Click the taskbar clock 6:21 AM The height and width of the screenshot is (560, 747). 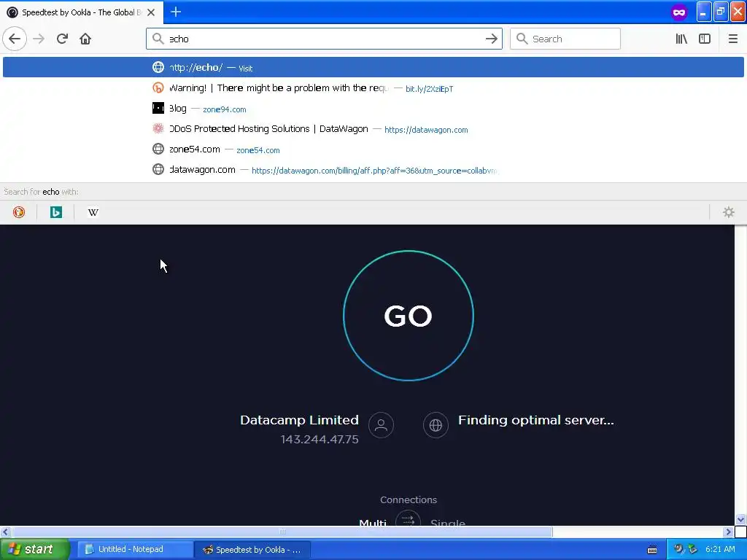click(x=720, y=549)
